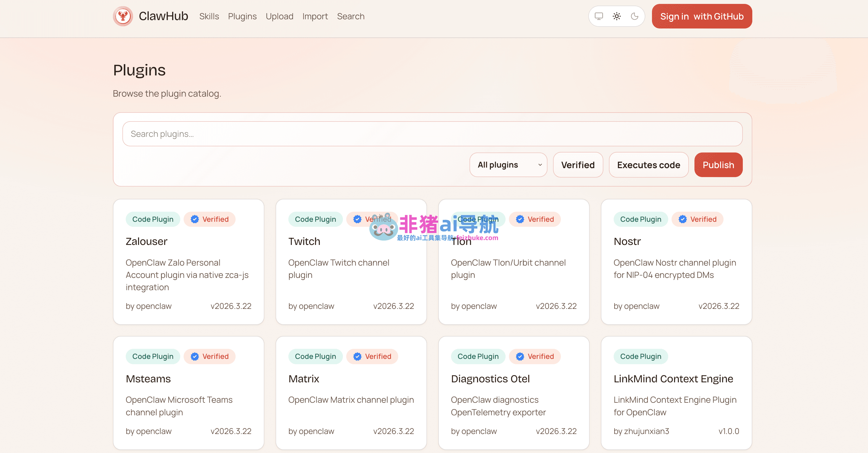Click the Publish button
This screenshot has height=453, width=868.
[x=718, y=165]
